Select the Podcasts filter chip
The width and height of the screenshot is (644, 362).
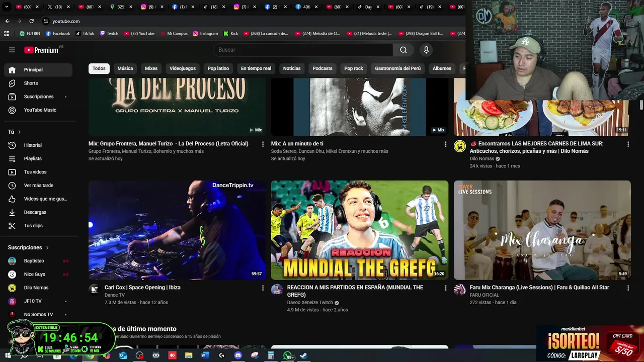[323, 68]
